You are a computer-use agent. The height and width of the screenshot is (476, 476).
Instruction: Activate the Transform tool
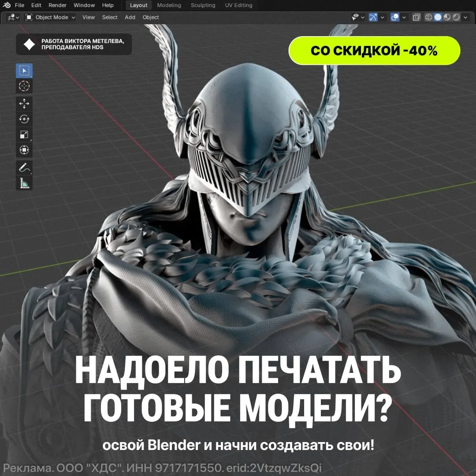tap(24, 150)
